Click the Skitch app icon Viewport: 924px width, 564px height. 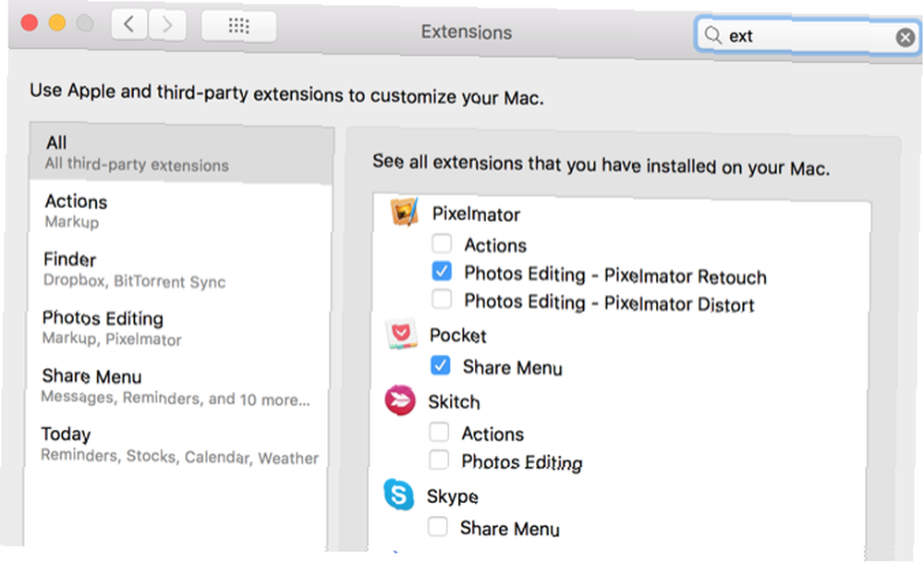(x=400, y=400)
